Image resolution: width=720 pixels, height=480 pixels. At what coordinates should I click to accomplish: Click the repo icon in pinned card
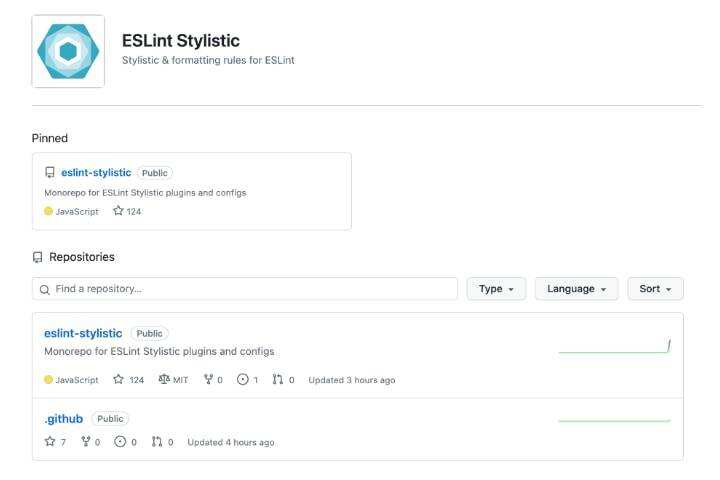pyautogui.click(x=50, y=173)
